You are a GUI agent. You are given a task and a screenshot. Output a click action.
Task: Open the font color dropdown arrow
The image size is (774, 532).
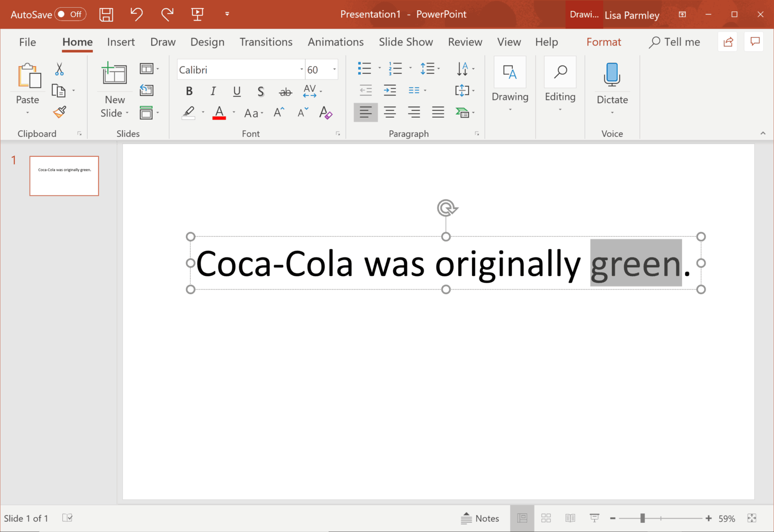(x=234, y=112)
